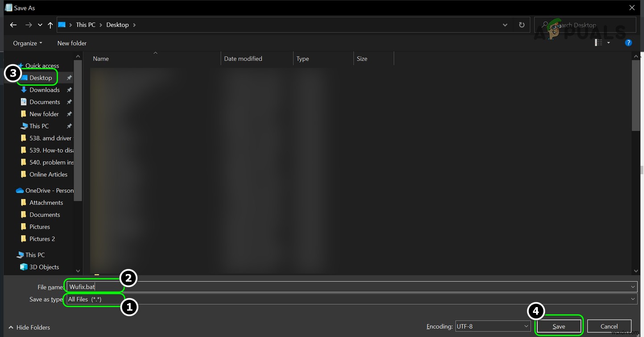The image size is (644, 337).
Task: Open the Attachments folder under OneDrive
Action: click(x=46, y=203)
